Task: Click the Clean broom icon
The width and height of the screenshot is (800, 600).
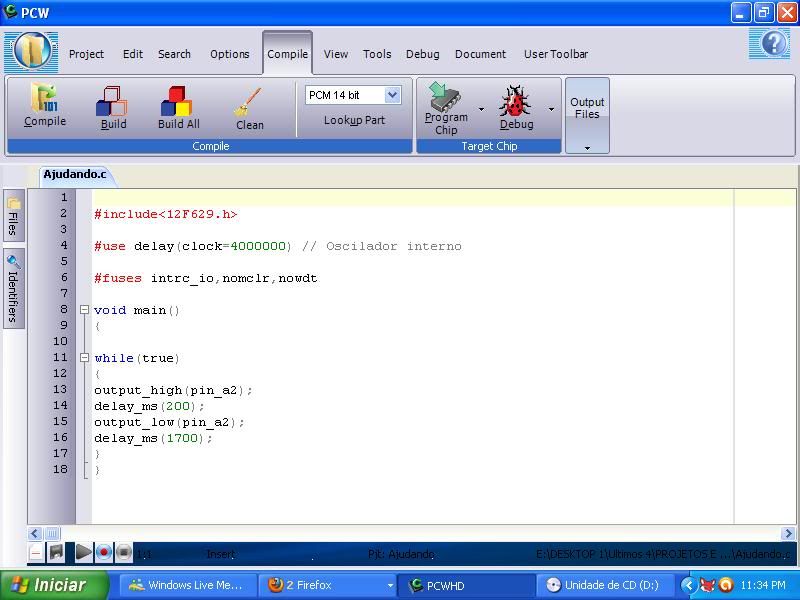Action: (x=248, y=102)
